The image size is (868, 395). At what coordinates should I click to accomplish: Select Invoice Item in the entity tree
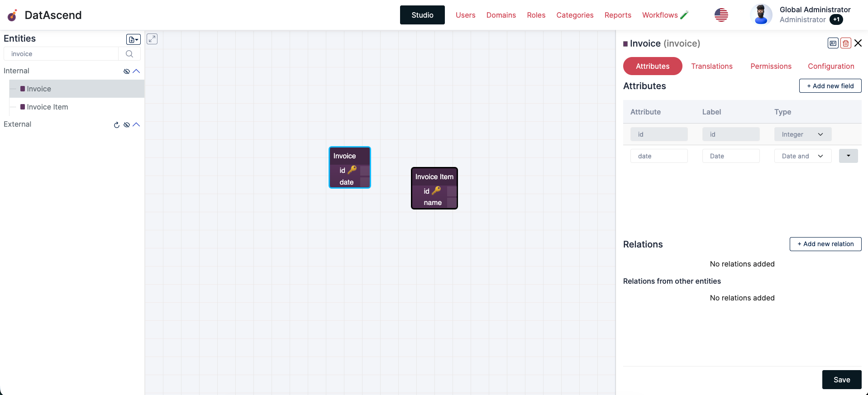tap(47, 107)
